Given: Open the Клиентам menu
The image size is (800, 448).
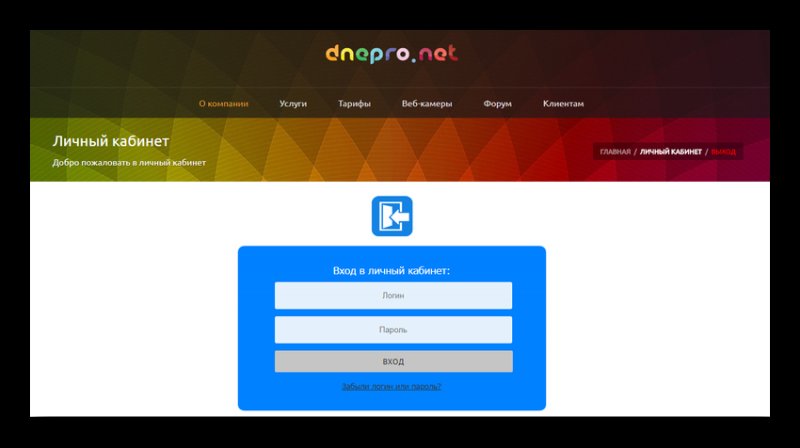Looking at the screenshot, I should [563, 103].
